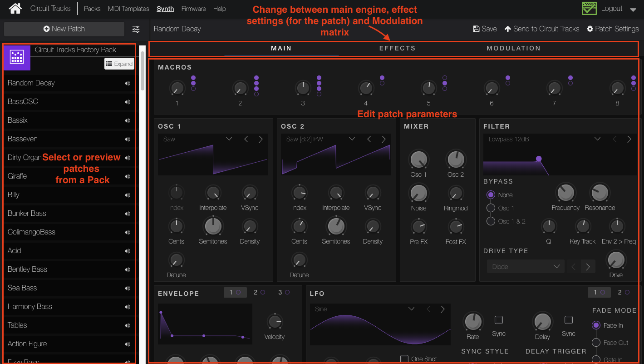Enable the Sync checkbox next to LFO Rate
Viewport: 644px width, 364px height.
click(x=498, y=320)
